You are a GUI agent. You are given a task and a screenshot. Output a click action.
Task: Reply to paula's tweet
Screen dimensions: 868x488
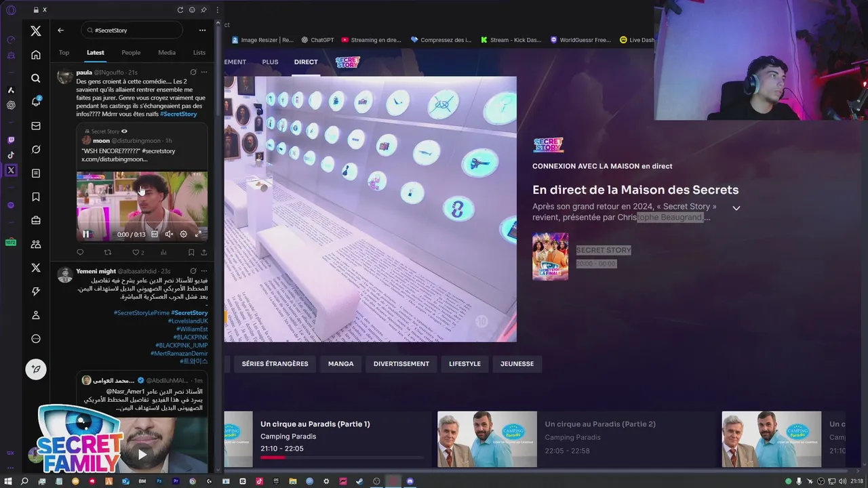tap(80, 253)
